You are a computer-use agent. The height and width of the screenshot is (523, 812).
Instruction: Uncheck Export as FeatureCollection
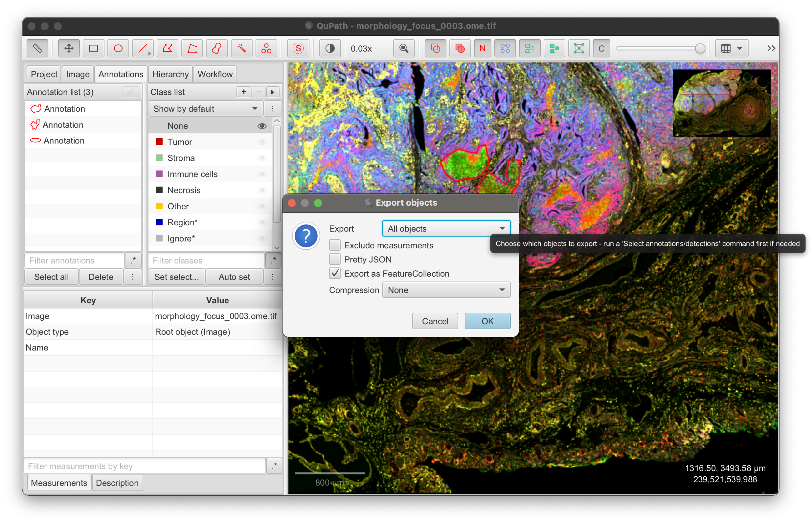pyautogui.click(x=335, y=273)
